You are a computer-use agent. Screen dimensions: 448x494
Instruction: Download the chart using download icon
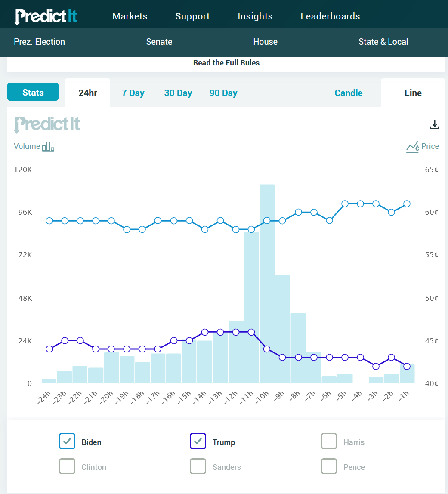434,125
